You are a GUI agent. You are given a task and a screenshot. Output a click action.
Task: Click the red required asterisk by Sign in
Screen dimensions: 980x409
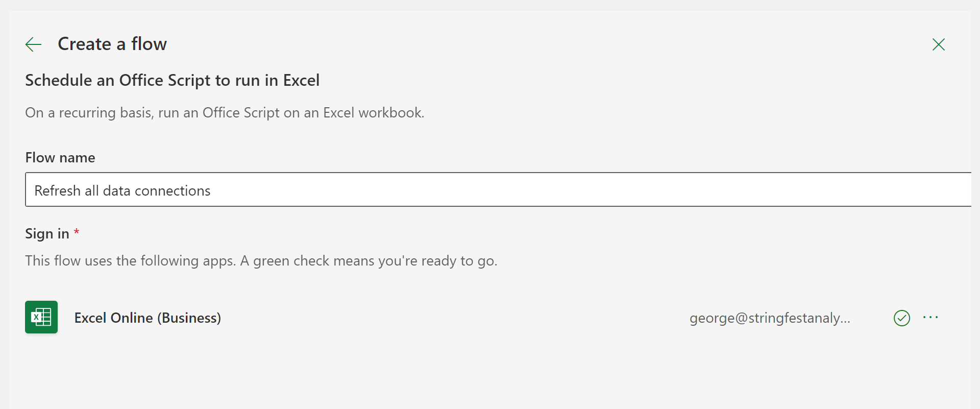[x=77, y=232]
